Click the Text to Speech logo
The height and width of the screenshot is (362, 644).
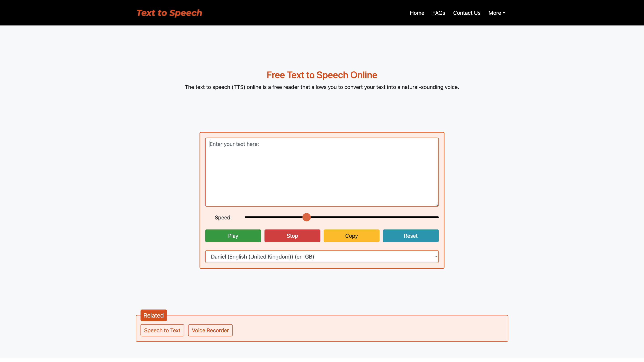coord(169,13)
